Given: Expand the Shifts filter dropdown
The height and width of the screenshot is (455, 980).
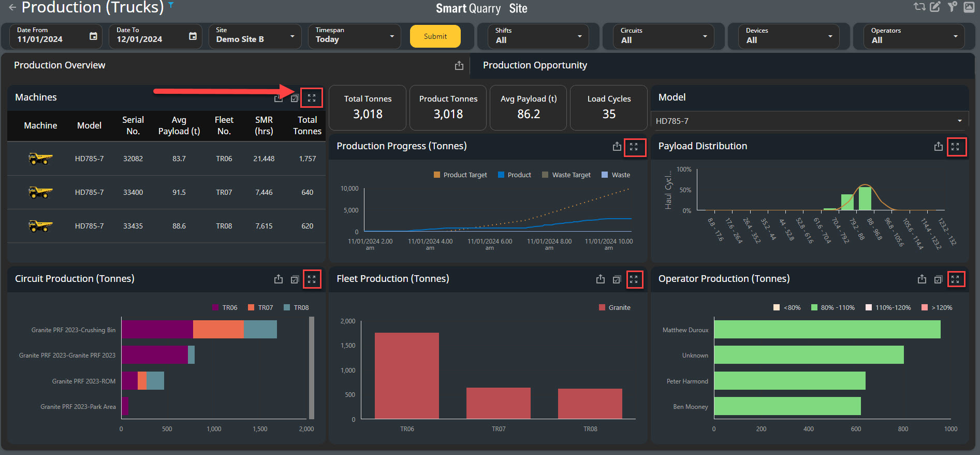Looking at the screenshot, I should pyautogui.click(x=538, y=36).
